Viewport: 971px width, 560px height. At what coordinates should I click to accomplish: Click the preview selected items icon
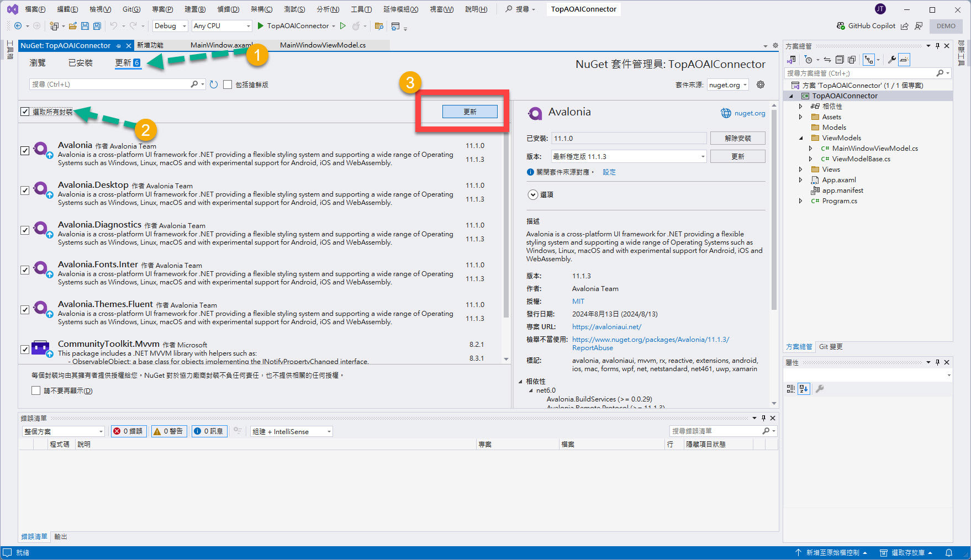click(x=904, y=60)
